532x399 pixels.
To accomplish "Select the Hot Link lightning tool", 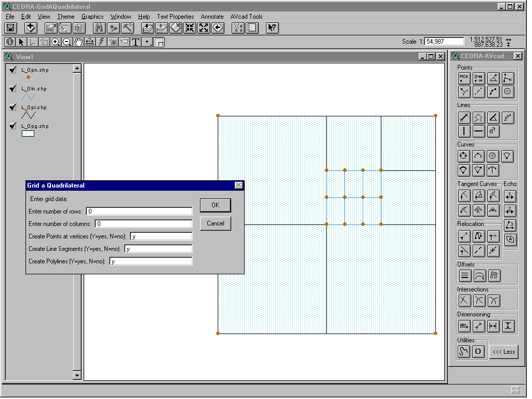I will (x=101, y=42).
